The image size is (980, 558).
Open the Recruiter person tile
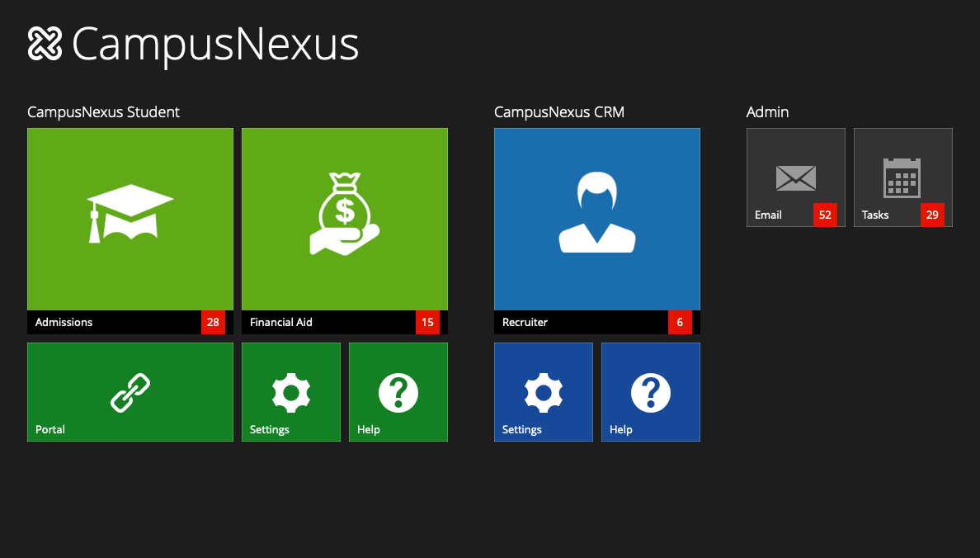pyautogui.click(x=597, y=231)
